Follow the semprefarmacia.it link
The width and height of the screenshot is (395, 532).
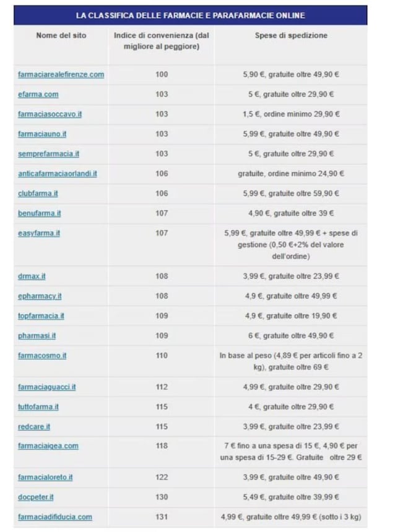pos(48,153)
